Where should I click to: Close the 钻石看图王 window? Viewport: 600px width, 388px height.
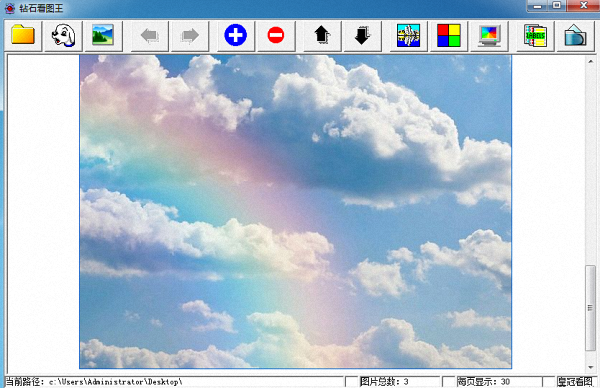pos(584,6)
